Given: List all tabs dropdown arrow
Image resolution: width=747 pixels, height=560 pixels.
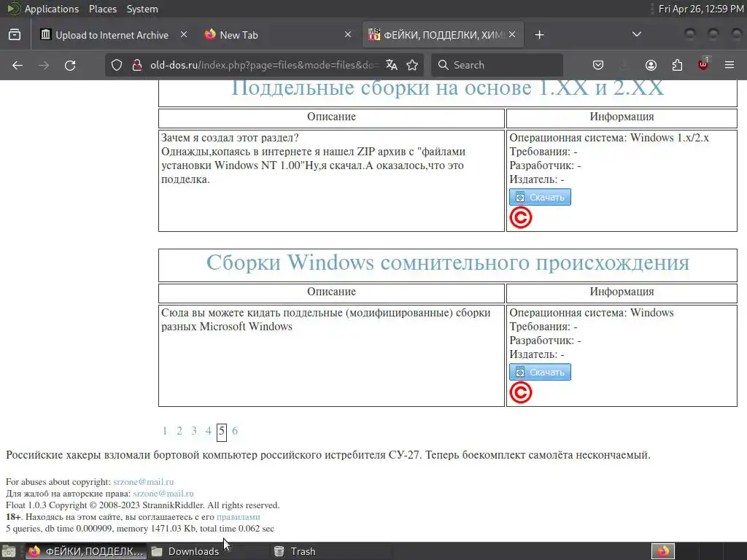Looking at the screenshot, I should (636, 34).
